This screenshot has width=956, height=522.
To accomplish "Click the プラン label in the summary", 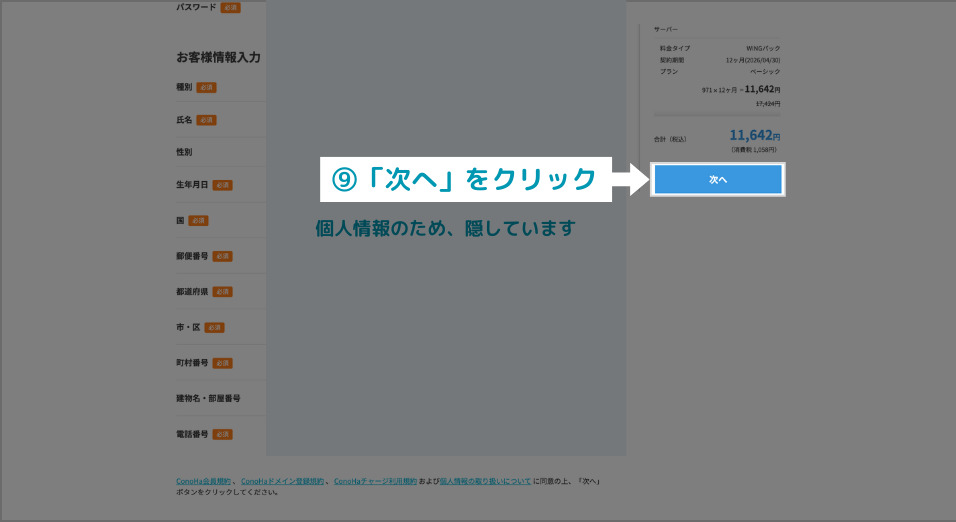I will pos(669,71).
